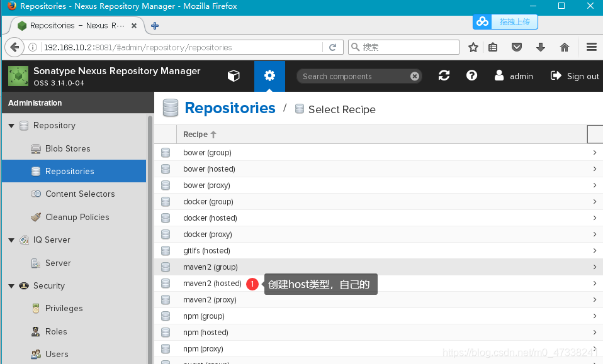Image resolution: width=603 pixels, height=364 pixels.
Task: Show site information icon in URL bar
Action: click(33, 47)
